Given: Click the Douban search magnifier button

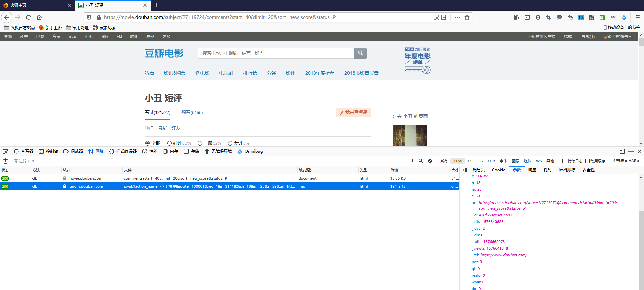Looking at the screenshot, I should 360,53.
